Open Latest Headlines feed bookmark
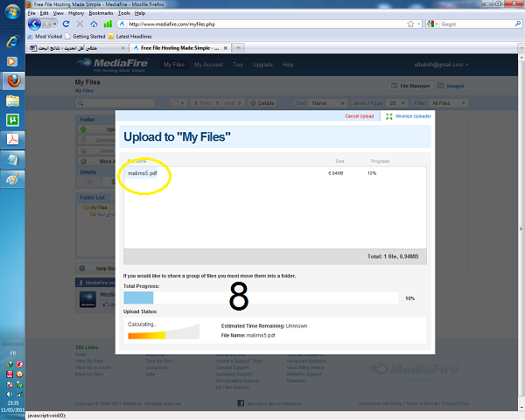Image resolution: width=525 pixels, height=420 pixels. 129,36
